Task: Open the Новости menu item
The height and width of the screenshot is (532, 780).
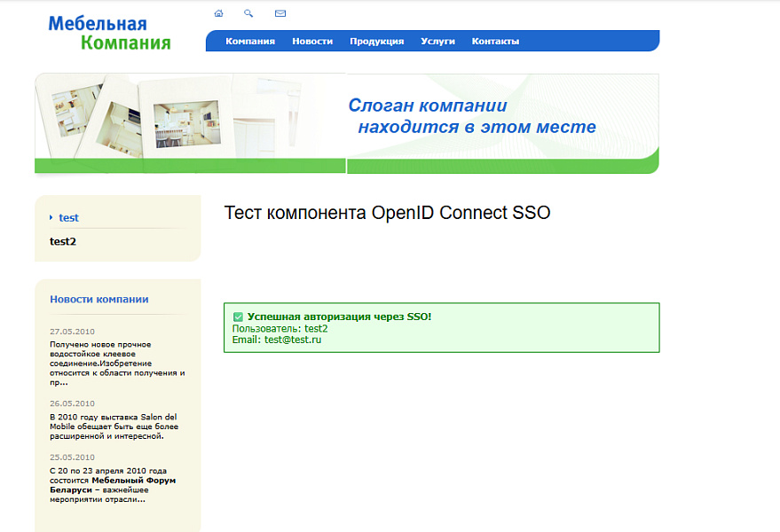Action: click(312, 41)
